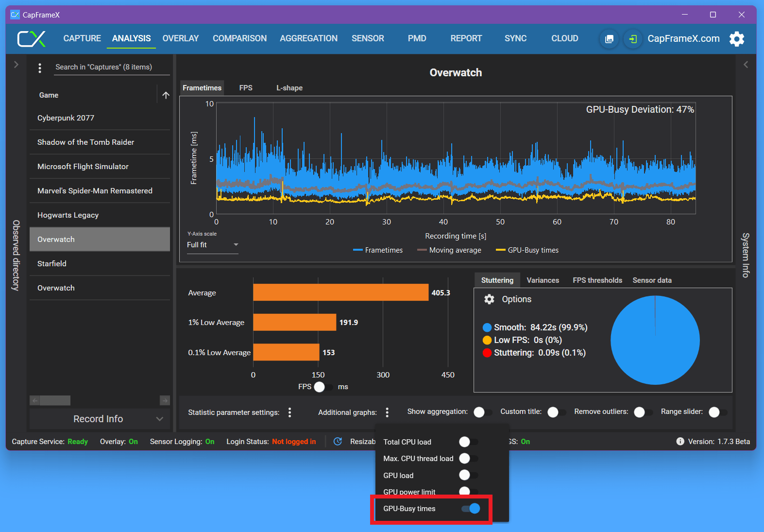Collapse the System Info panel arrow

click(x=746, y=65)
